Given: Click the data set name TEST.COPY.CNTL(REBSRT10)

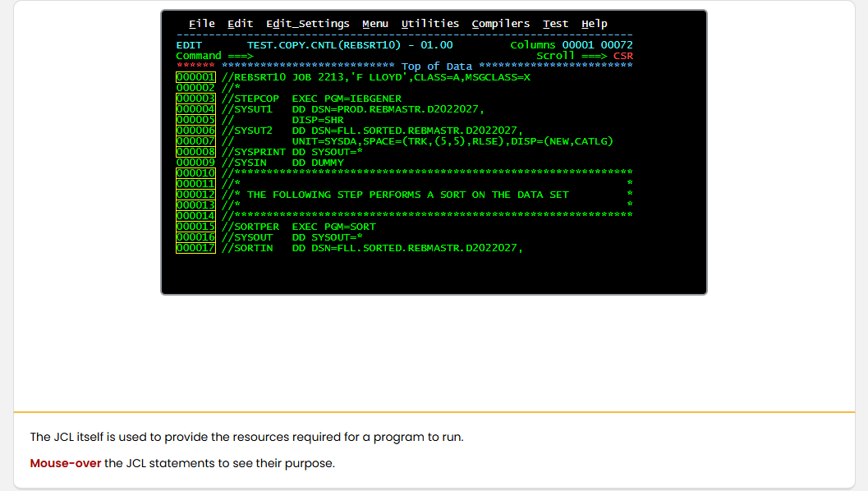Looking at the screenshot, I should point(324,45).
